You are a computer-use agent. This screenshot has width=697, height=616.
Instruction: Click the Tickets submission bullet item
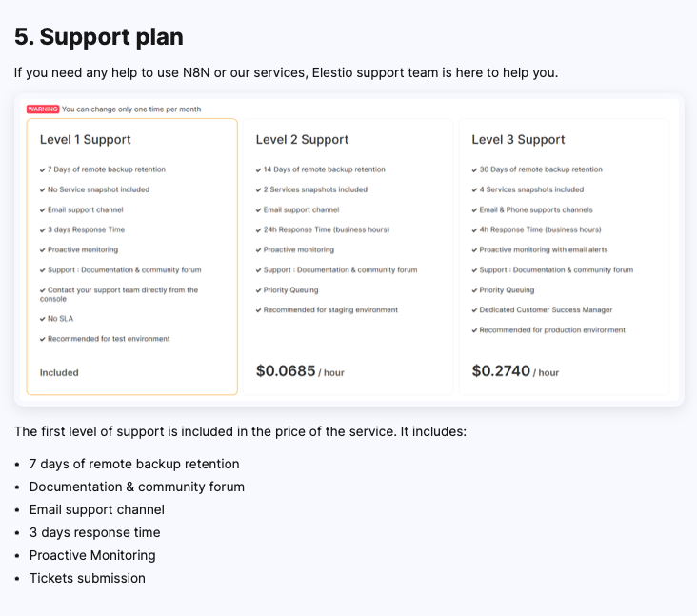coord(88,578)
